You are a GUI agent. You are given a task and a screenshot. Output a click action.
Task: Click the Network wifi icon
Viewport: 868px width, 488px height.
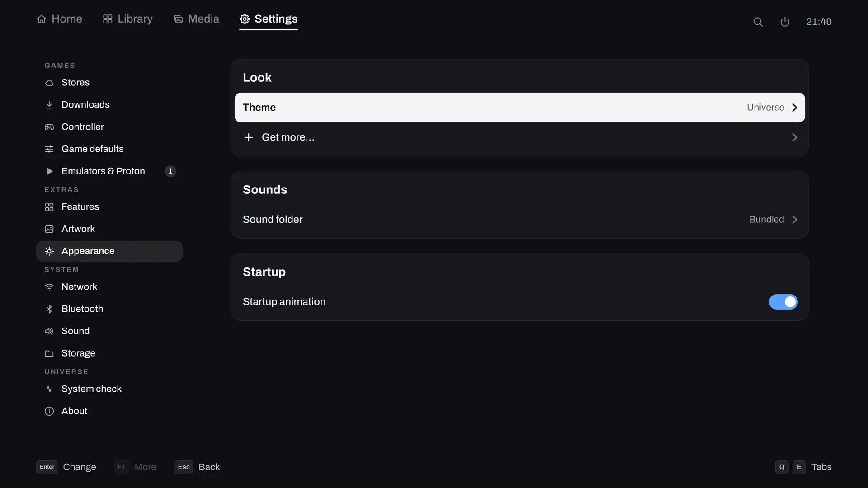[x=49, y=287]
